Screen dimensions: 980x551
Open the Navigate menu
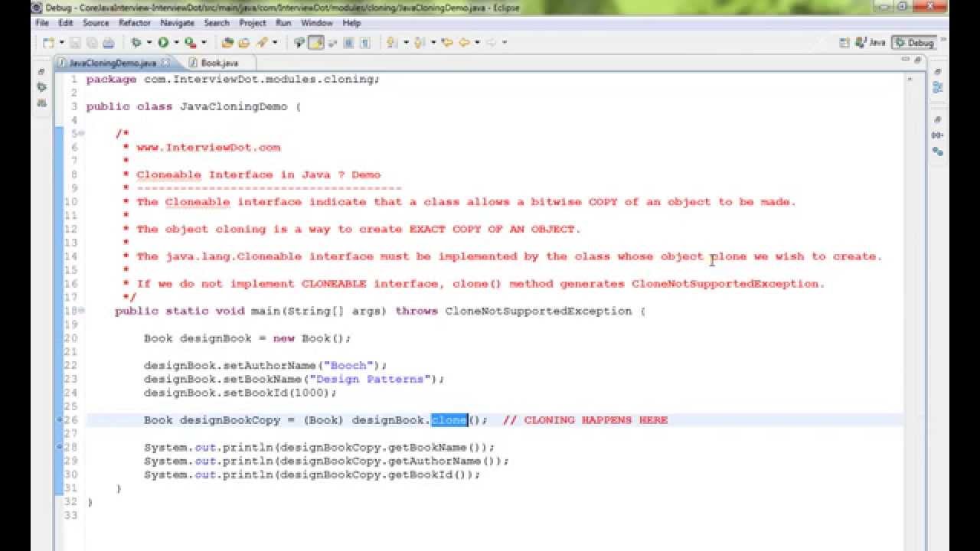coord(177,23)
